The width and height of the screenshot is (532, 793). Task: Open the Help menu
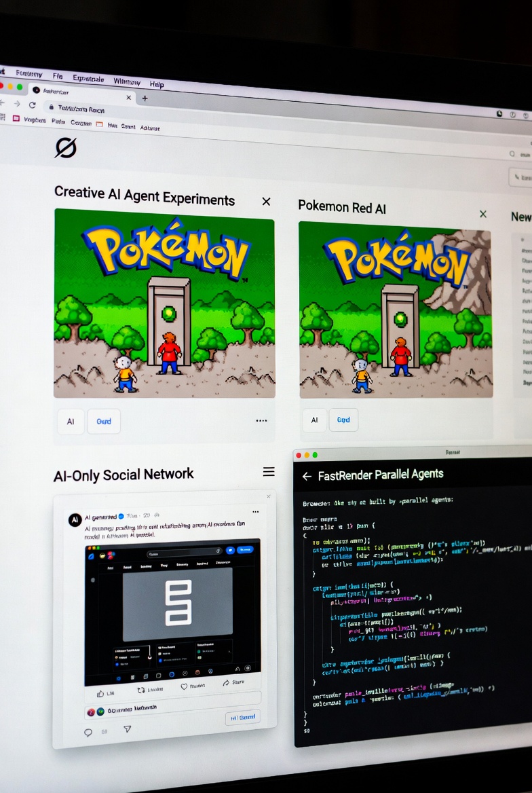(x=157, y=84)
